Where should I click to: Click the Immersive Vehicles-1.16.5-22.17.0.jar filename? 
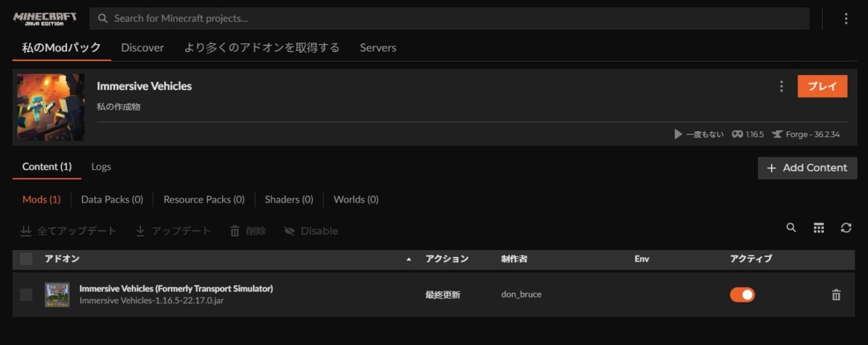(x=151, y=300)
